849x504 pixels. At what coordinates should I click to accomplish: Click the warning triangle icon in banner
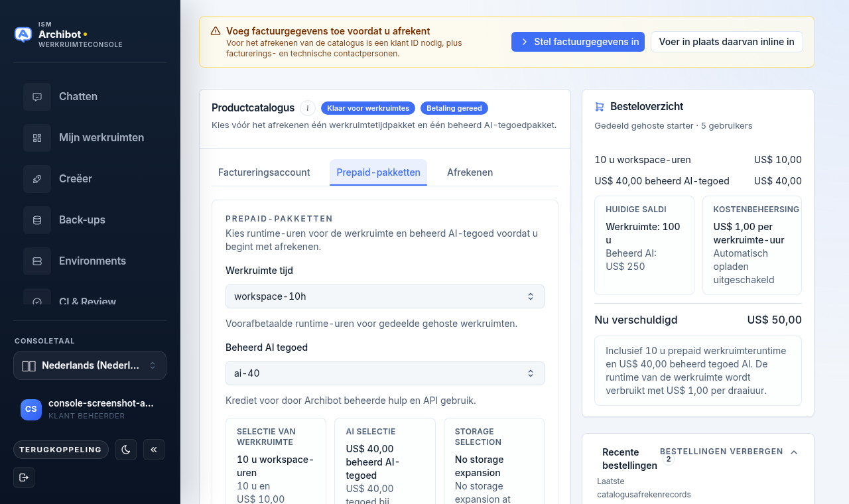216,31
